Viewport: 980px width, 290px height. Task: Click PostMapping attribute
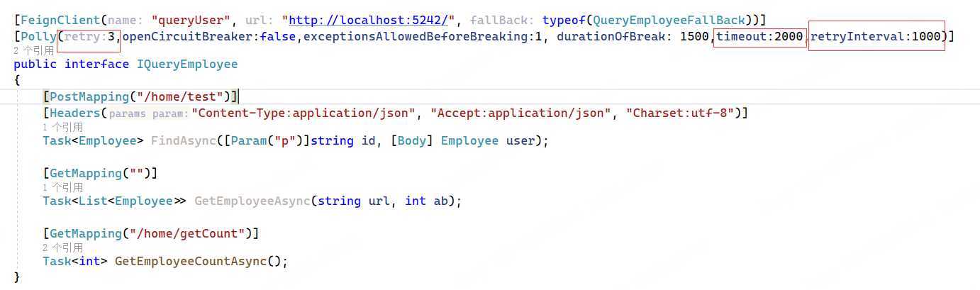click(86, 96)
